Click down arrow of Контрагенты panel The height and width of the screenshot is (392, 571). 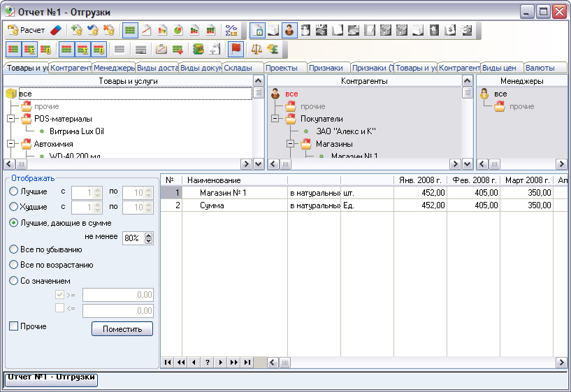(x=468, y=164)
